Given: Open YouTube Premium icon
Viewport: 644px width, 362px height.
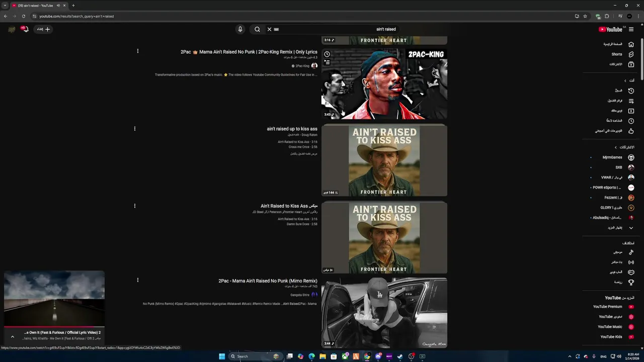Looking at the screenshot, I should [x=631, y=307].
